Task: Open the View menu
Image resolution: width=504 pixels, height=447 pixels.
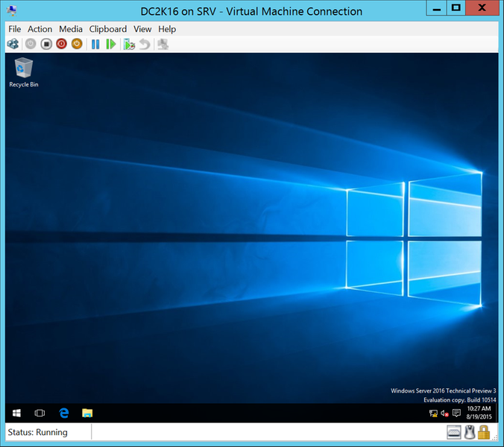Action: point(142,29)
